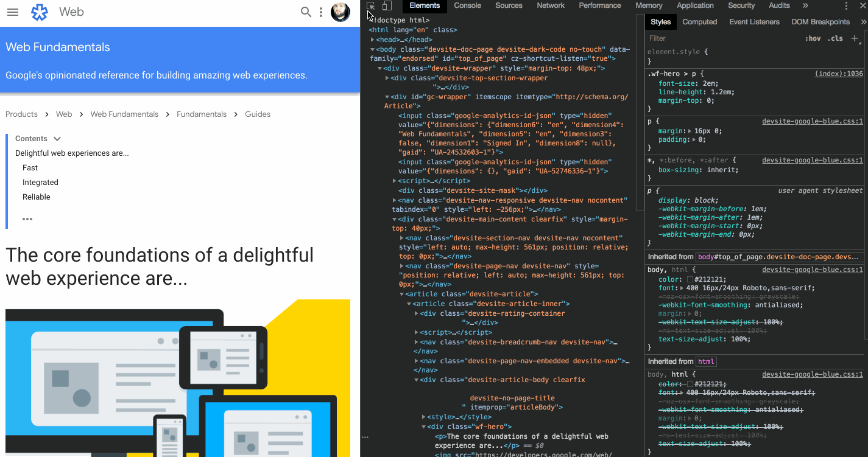Go to Fundamentals breadcrumb
Image resolution: width=868 pixels, height=457 pixels.
[x=202, y=114]
